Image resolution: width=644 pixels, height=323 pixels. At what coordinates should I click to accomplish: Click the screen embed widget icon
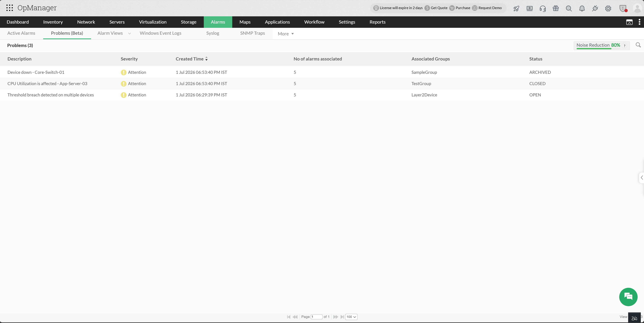(629, 22)
